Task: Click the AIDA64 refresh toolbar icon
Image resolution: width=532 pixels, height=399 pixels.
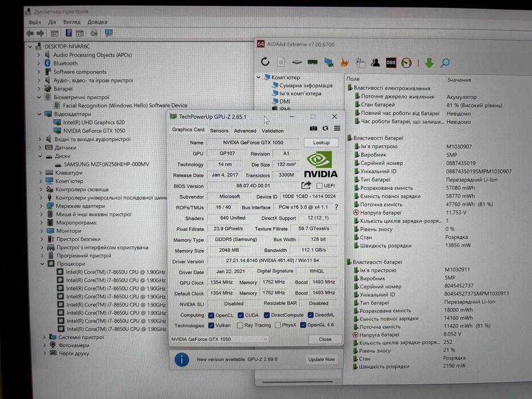Action: [265, 62]
